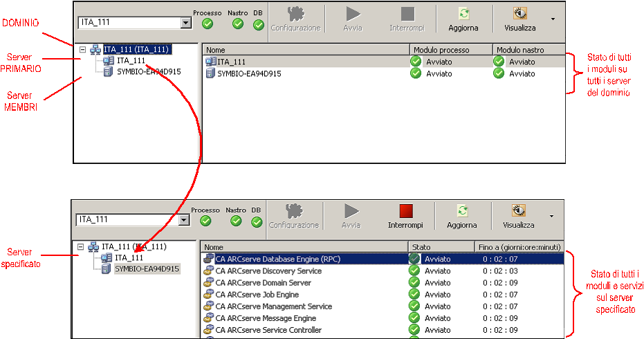Screen dimensions: 644x339
Task: Click Discovery Service green status icon
Action: 414,271
